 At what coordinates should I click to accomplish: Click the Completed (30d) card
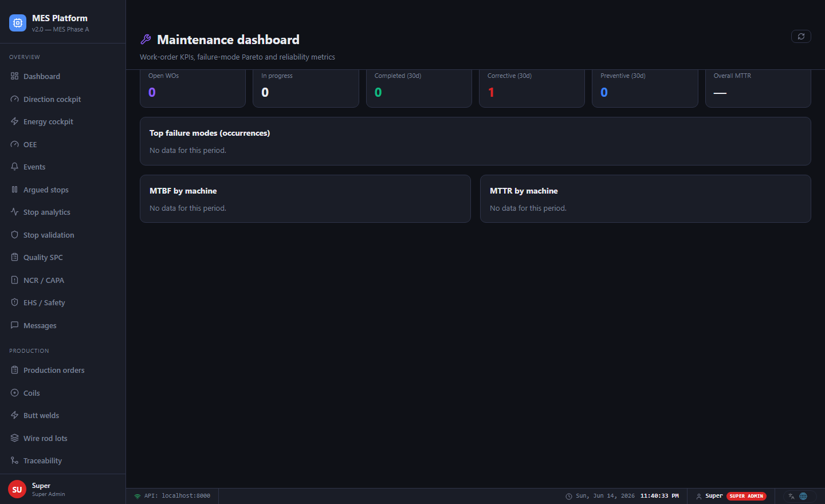pyautogui.click(x=419, y=88)
